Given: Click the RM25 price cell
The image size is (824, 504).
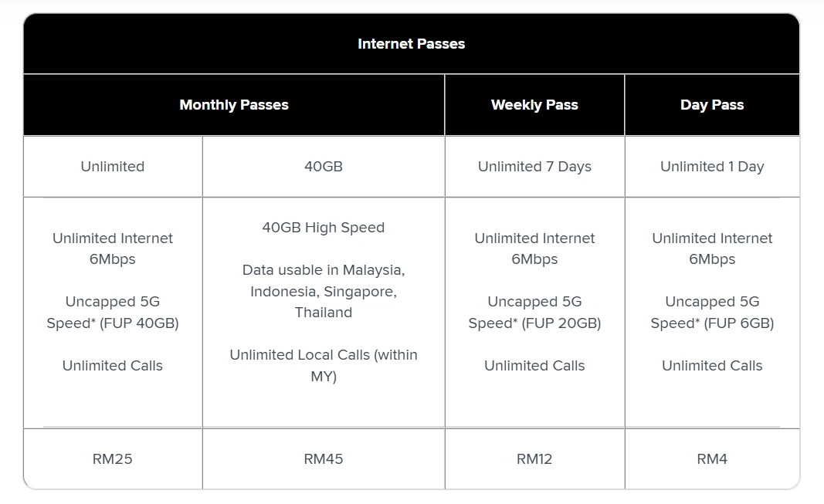Looking at the screenshot, I should pos(113,459).
